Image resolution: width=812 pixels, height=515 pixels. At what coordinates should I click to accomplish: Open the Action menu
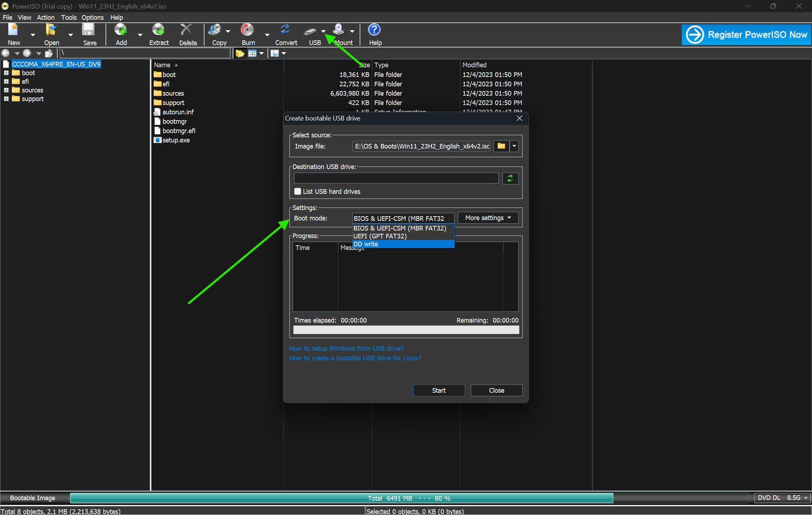[45, 17]
